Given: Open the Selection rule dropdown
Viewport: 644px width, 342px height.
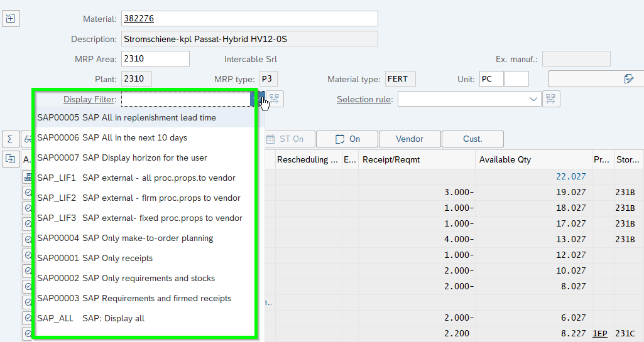Looking at the screenshot, I should pyautogui.click(x=533, y=99).
